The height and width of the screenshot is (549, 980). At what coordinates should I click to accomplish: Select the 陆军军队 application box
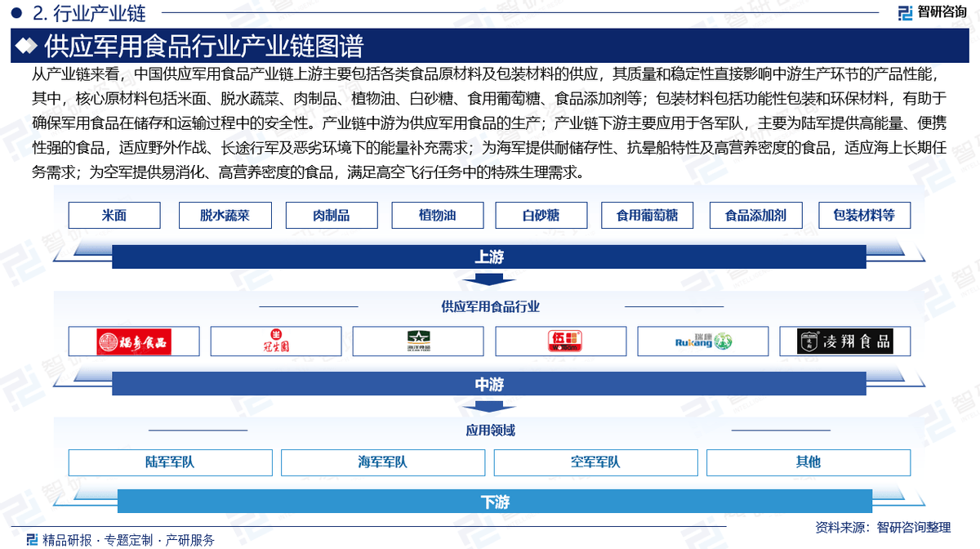[x=170, y=462]
